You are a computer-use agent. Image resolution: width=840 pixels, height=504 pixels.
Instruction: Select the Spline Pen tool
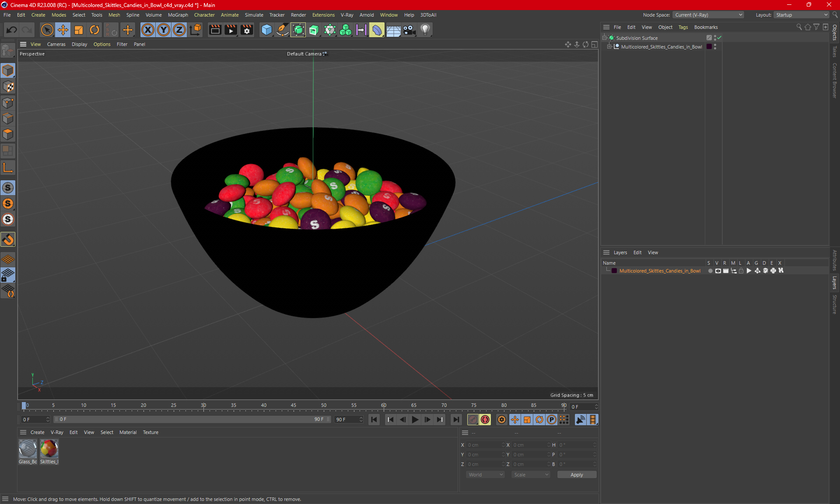coord(283,30)
